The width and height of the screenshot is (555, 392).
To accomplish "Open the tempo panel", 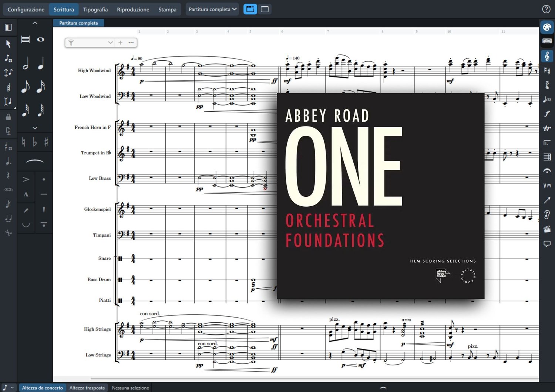I will (x=547, y=99).
